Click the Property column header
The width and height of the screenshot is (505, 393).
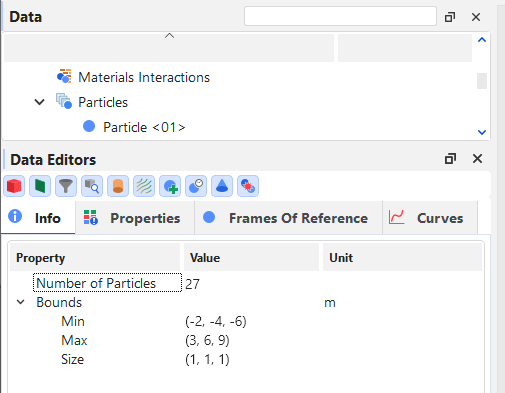95,257
